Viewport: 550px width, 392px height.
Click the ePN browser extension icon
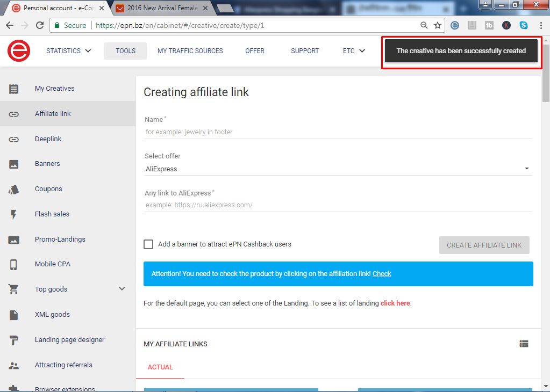[455, 25]
